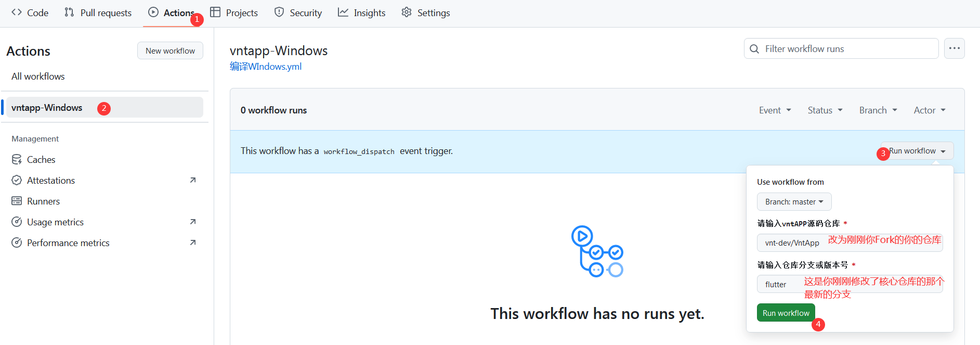This screenshot has height=345, width=980.
Task: Click the external arrow beside Performance metrics
Action: tap(193, 242)
